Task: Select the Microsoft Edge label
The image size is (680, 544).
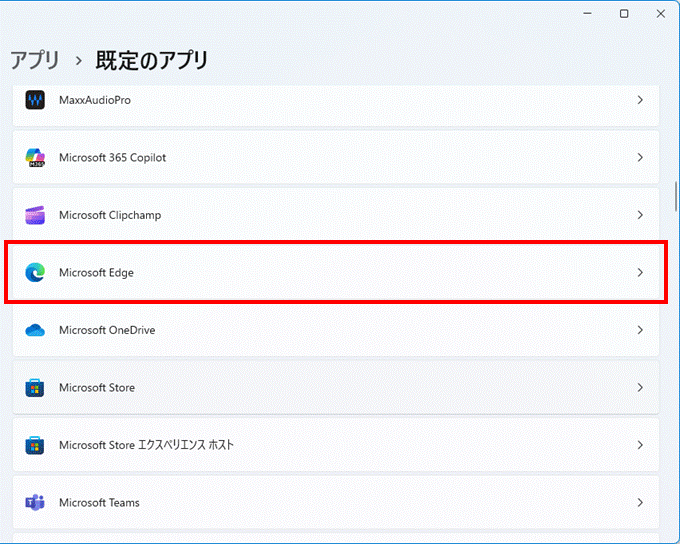Action: tap(96, 272)
